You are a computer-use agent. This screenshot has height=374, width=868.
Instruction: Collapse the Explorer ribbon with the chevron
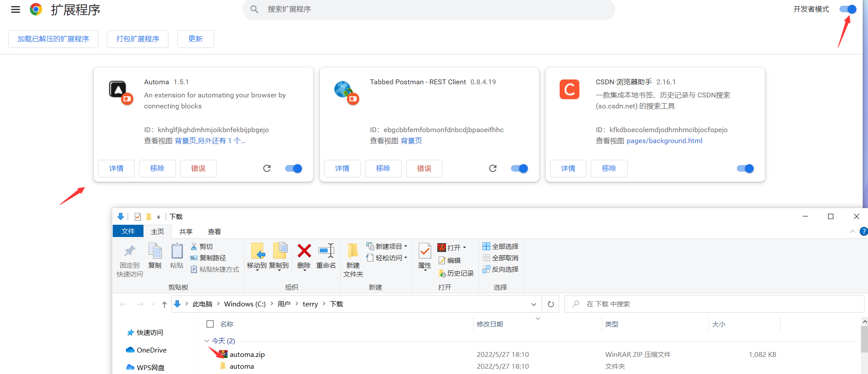pos(852,231)
